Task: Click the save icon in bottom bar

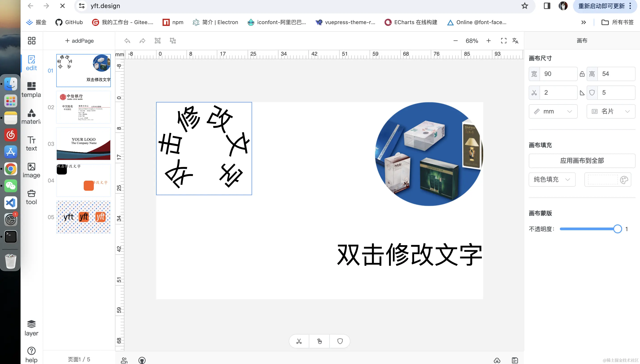Action: tap(515, 360)
